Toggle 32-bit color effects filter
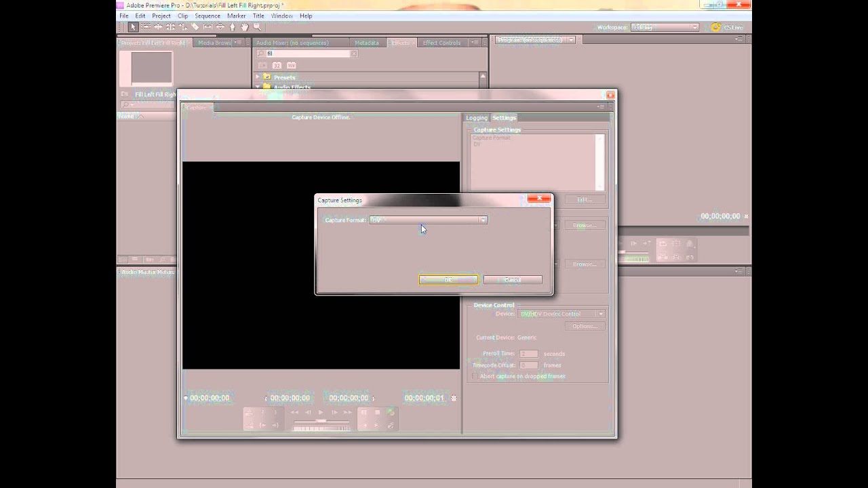The height and width of the screenshot is (488, 868). 277,65
